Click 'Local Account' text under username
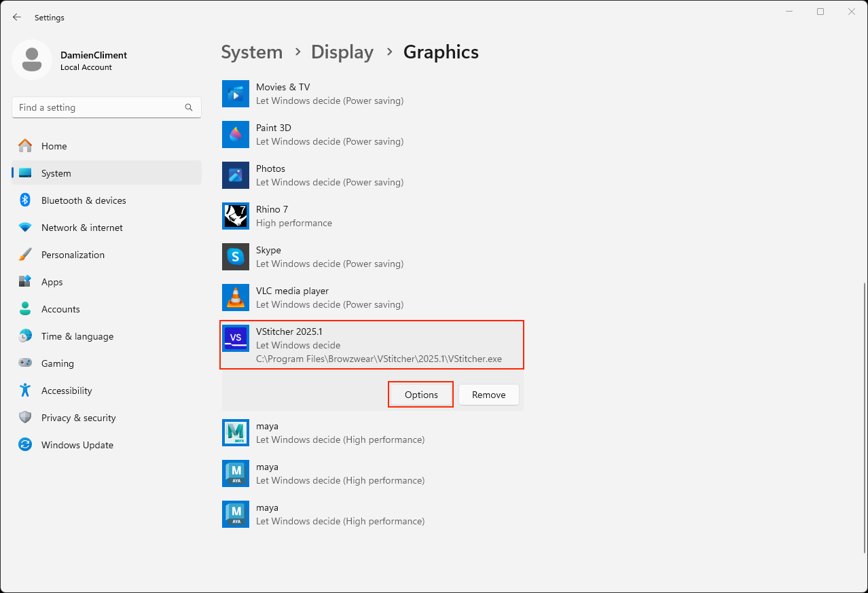The width and height of the screenshot is (868, 593). [86, 67]
